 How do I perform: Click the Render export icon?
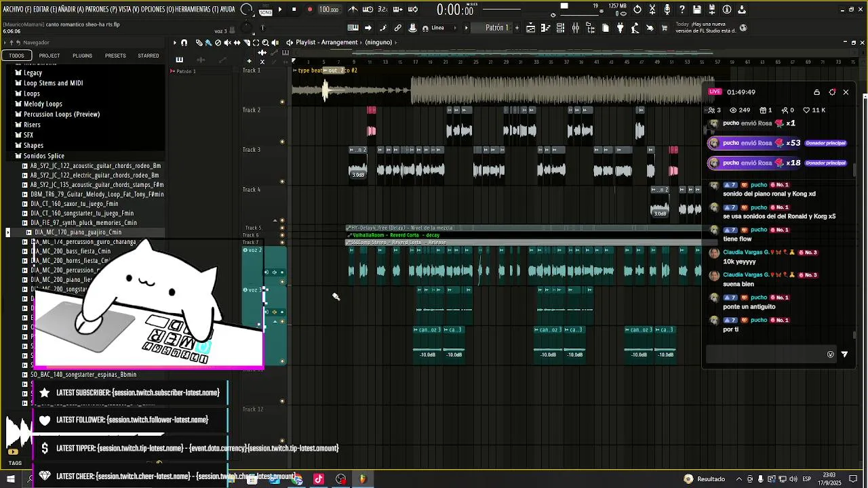tap(712, 9)
